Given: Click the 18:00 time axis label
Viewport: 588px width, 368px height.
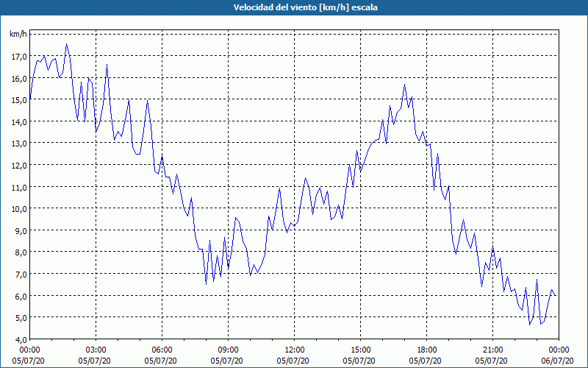Looking at the screenshot, I should (427, 350).
